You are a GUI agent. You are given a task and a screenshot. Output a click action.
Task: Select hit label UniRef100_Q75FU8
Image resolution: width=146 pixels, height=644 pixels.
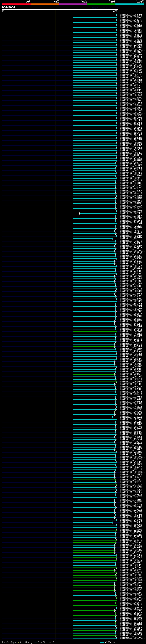(131, 271)
